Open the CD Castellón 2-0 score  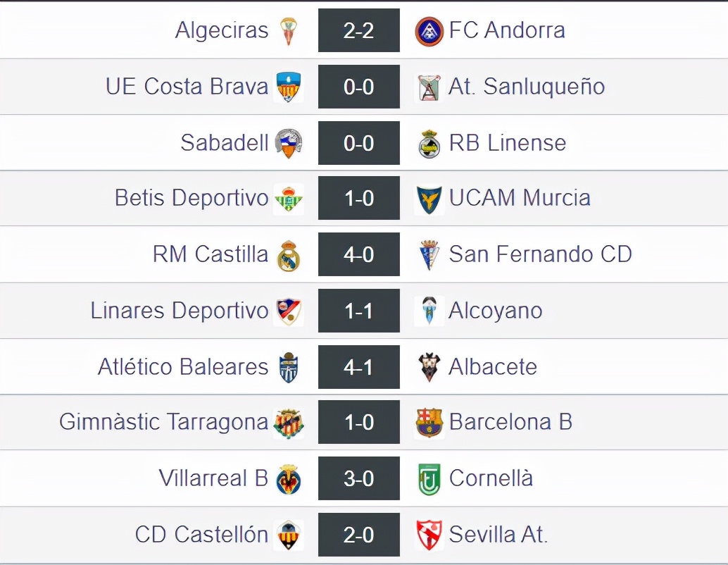(x=359, y=535)
